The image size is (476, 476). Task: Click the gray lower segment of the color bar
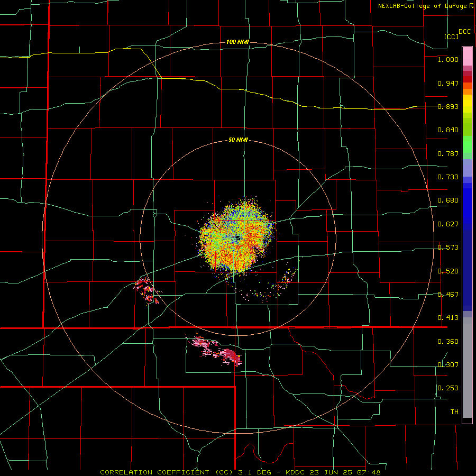coord(467,368)
